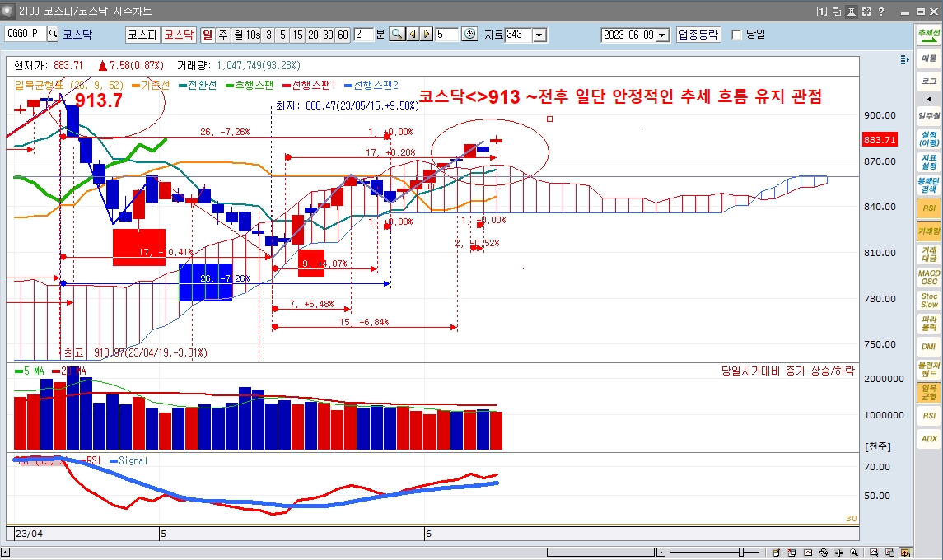Toggle the Stoc Slow indicator button
The image size is (943, 560).
[x=929, y=300]
